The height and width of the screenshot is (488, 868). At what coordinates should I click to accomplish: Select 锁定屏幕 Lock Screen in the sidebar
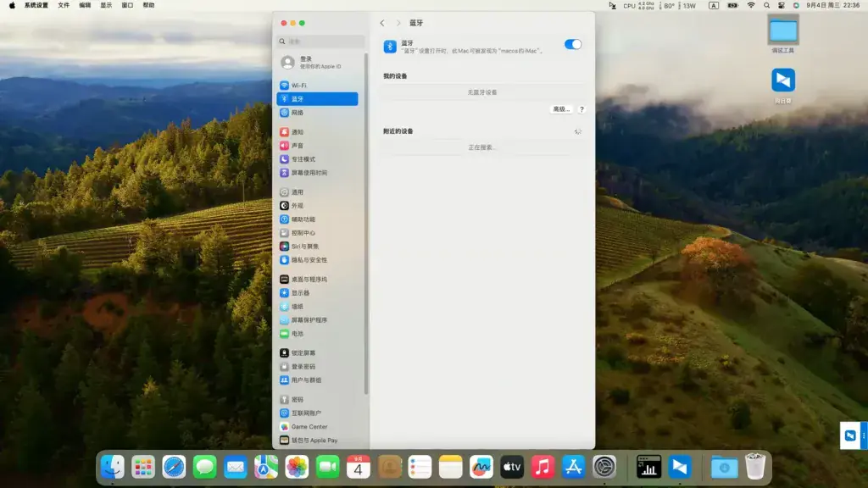tap(317, 353)
